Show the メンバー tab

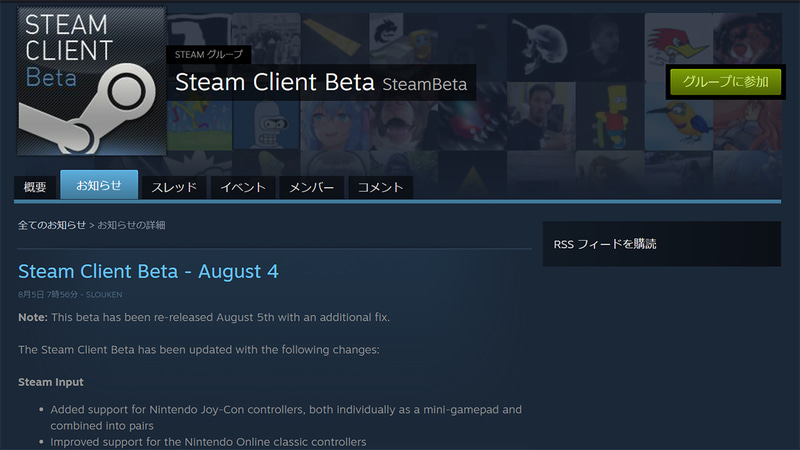[x=313, y=187]
